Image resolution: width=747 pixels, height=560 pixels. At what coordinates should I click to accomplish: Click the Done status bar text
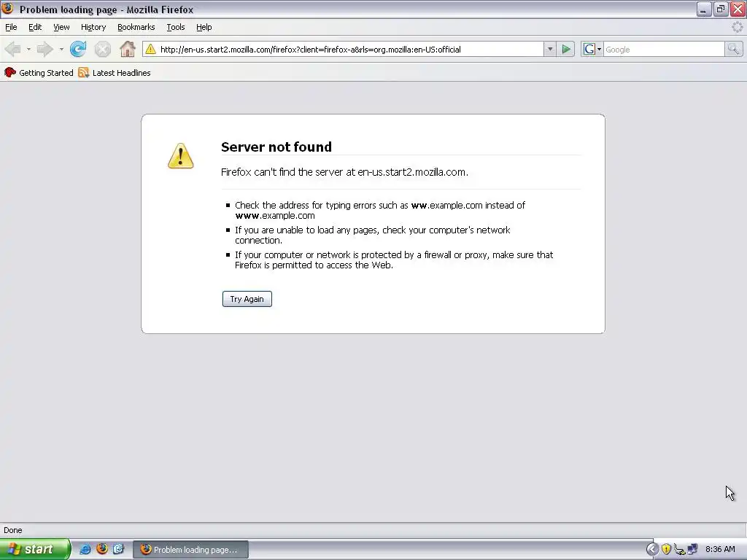click(13, 530)
